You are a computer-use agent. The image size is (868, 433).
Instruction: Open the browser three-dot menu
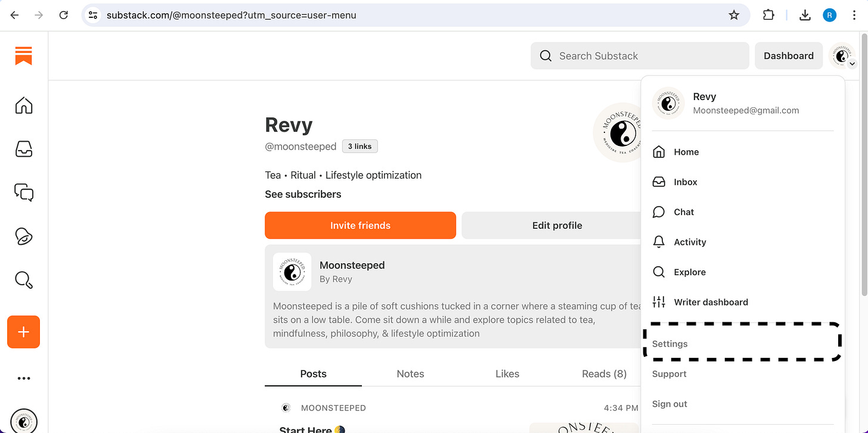[x=854, y=15]
